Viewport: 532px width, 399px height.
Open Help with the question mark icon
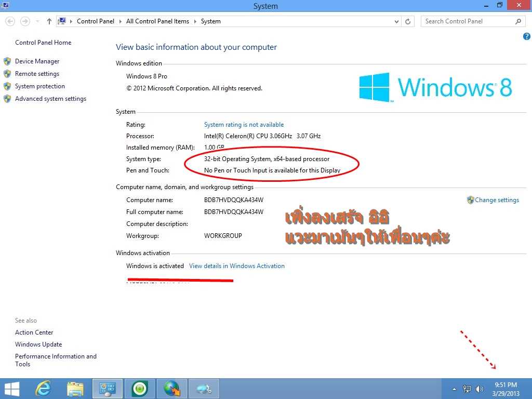pyautogui.click(x=527, y=36)
